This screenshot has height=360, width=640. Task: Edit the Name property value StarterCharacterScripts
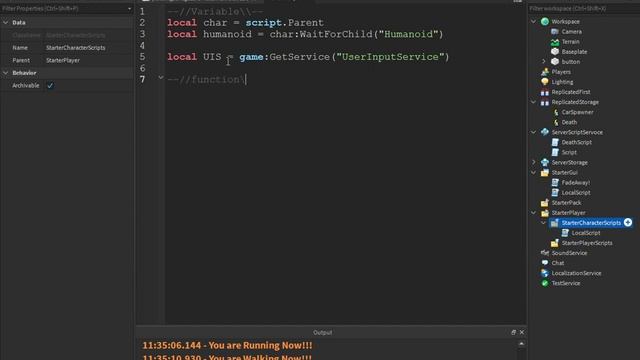(x=76, y=48)
